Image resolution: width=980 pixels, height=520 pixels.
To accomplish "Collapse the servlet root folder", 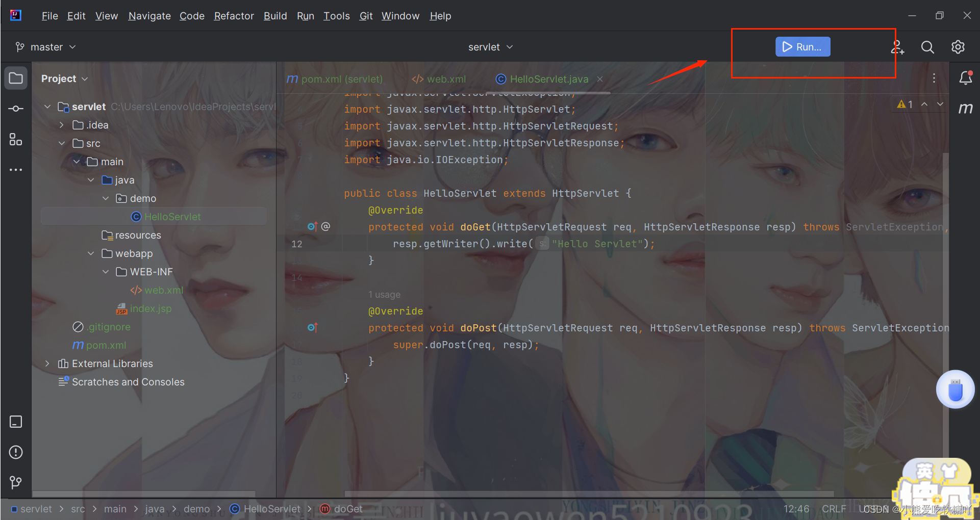I will pos(47,107).
